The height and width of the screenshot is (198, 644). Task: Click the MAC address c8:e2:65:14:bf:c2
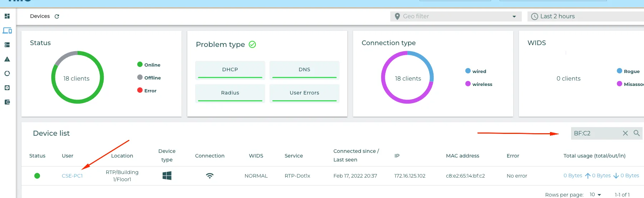tap(465, 176)
